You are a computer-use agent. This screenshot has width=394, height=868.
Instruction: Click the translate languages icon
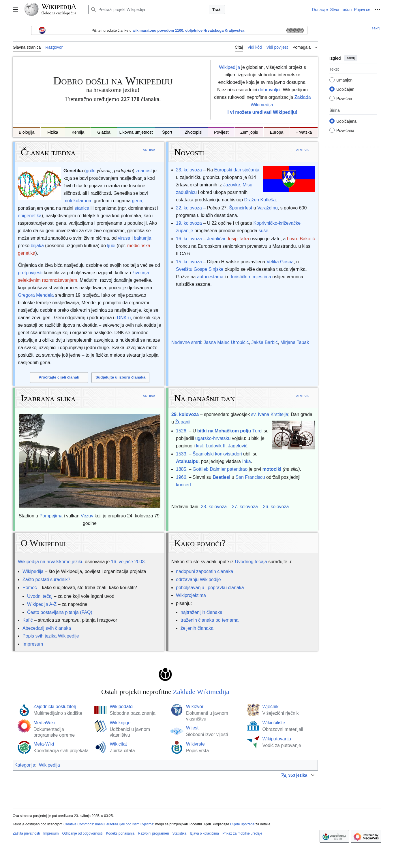pyautogui.click(x=284, y=775)
